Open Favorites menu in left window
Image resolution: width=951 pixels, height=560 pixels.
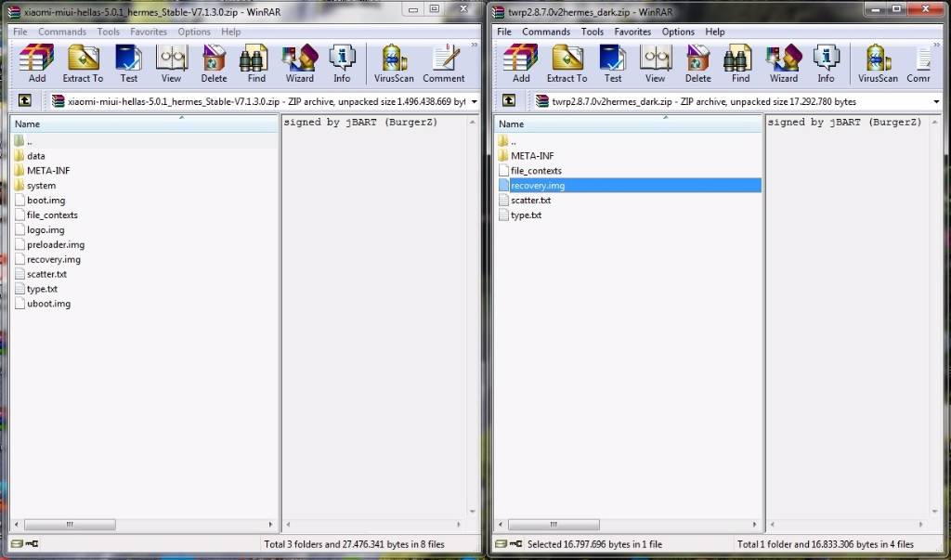pos(149,32)
